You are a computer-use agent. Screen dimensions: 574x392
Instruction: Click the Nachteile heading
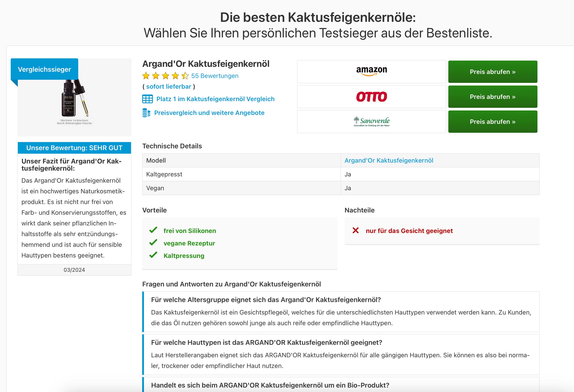click(x=359, y=210)
